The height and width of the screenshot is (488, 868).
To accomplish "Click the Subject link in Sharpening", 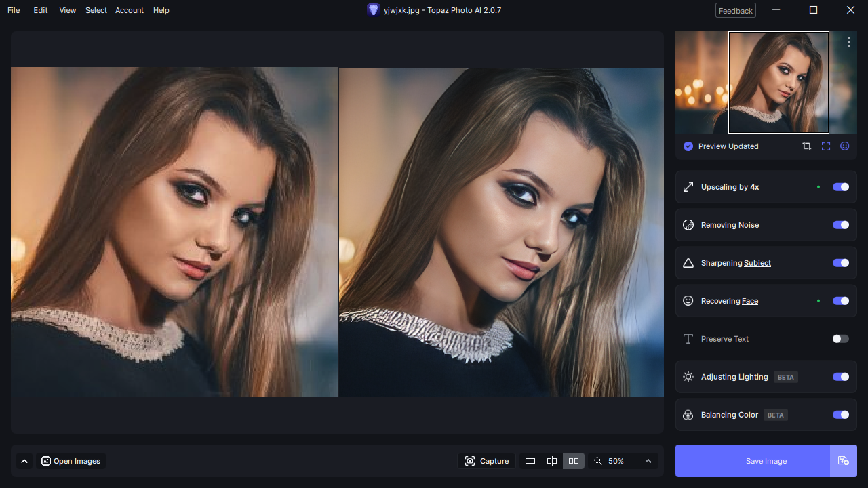I will tap(757, 263).
